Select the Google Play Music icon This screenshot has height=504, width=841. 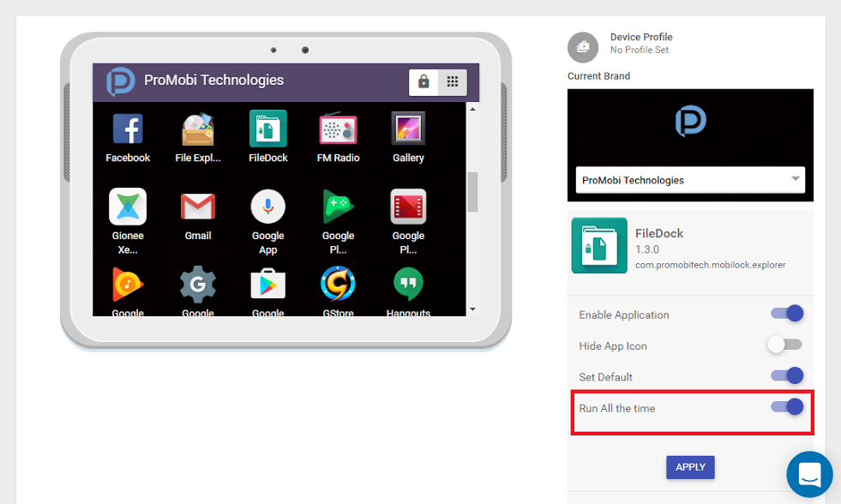(128, 285)
